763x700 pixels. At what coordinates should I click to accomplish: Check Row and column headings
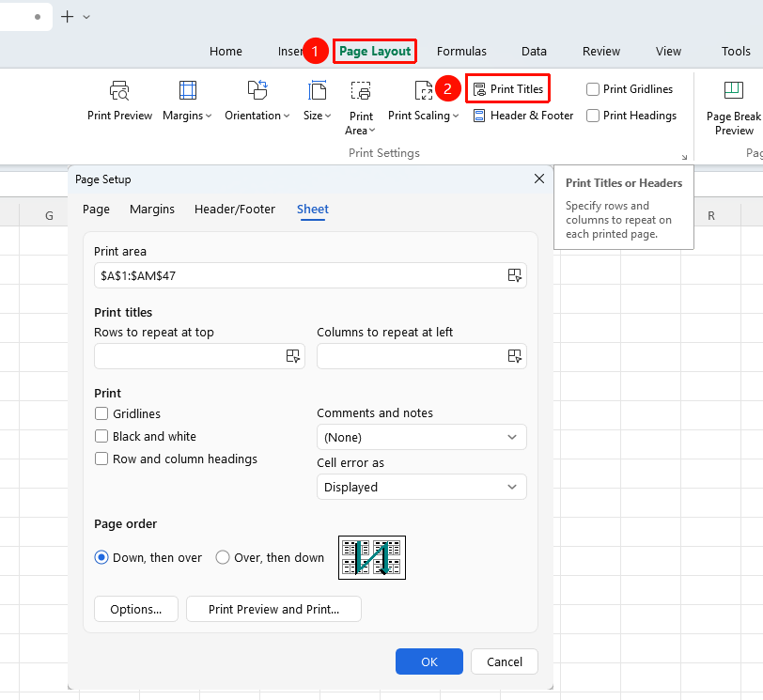point(101,459)
